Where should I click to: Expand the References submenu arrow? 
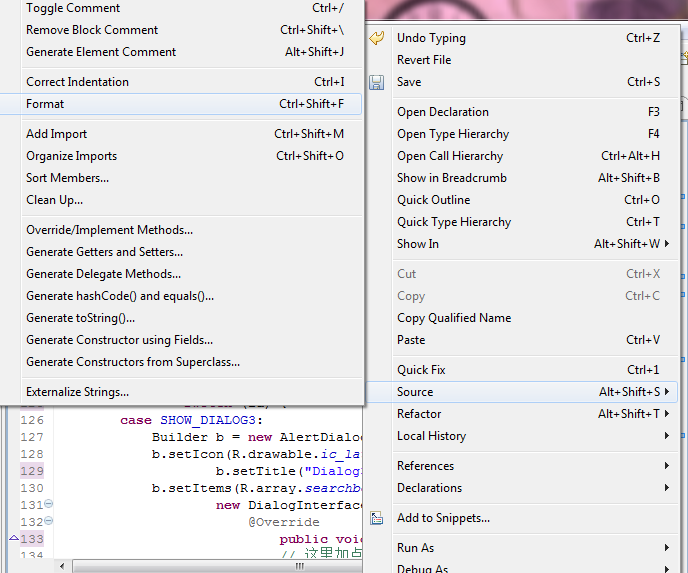tap(667, 466)
